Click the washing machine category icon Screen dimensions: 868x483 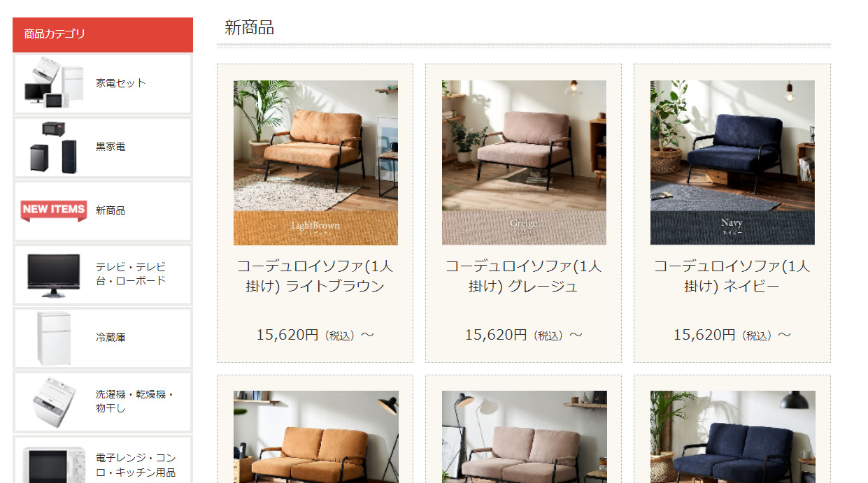[x=54, y=401]
